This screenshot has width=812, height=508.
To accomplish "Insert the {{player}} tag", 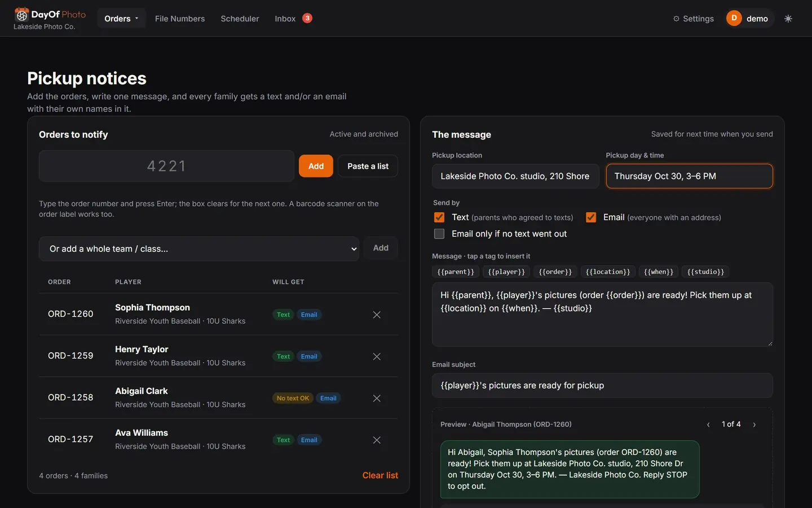I will 506,271.
